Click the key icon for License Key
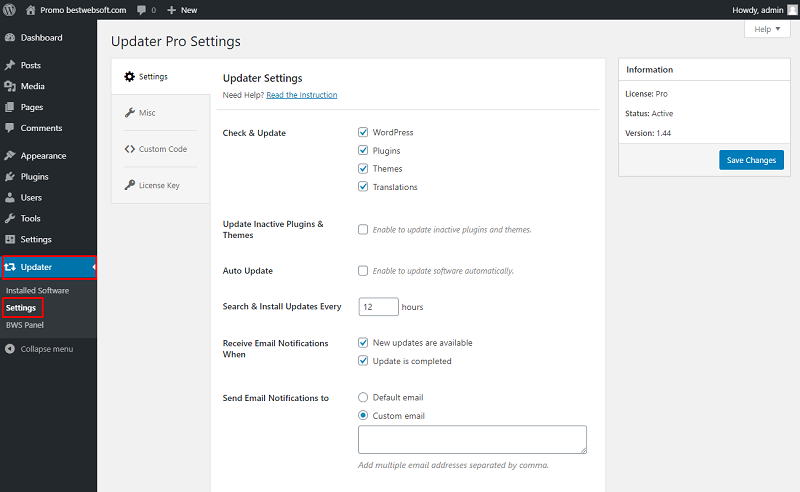 [x=130, y=185]
